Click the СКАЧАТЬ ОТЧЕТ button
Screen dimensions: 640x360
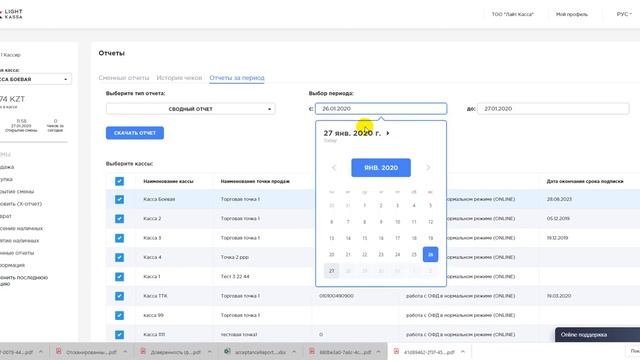click(x=135, y=133)
